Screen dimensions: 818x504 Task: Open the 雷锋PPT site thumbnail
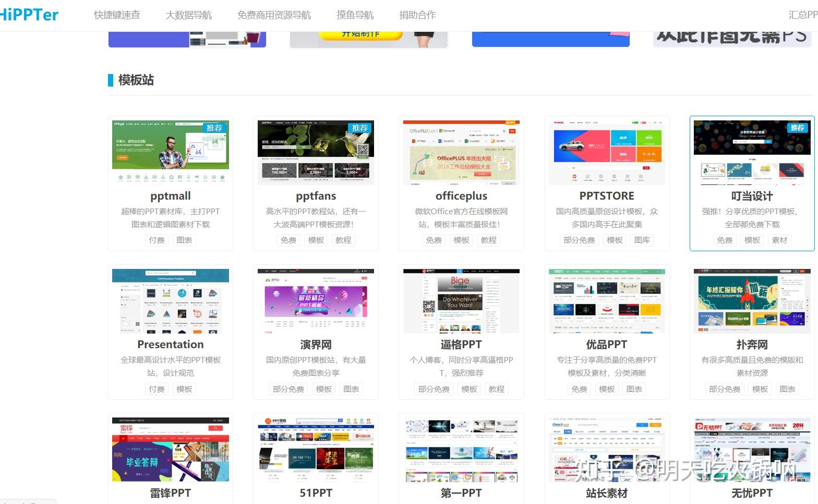click(x=171, y=449)
